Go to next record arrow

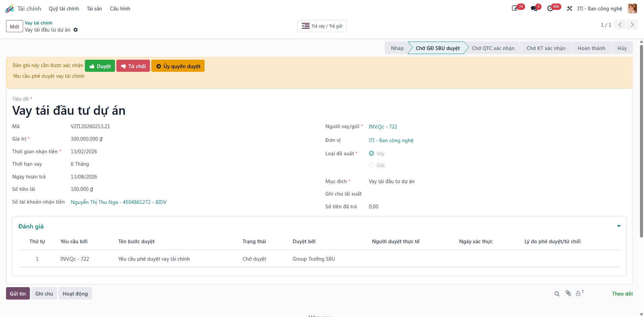pyautogui.click(x=632, y=25)
